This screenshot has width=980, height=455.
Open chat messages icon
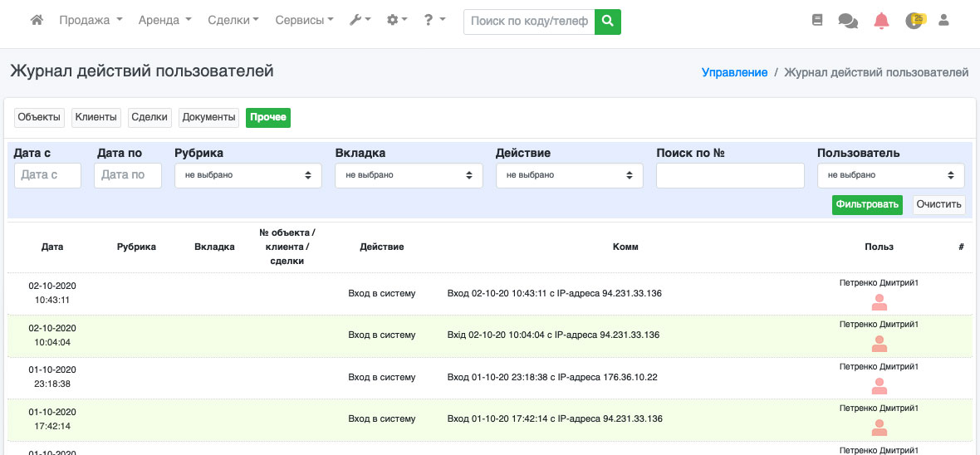point(848,21)
